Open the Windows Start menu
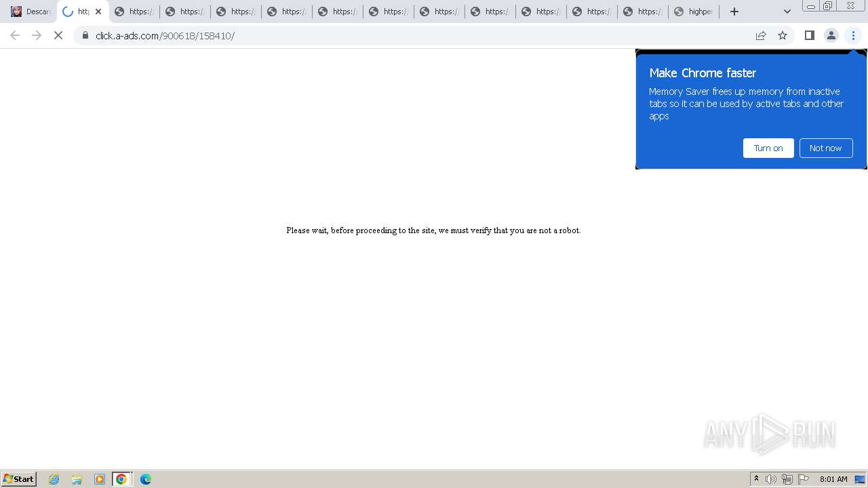 point(19,479)
